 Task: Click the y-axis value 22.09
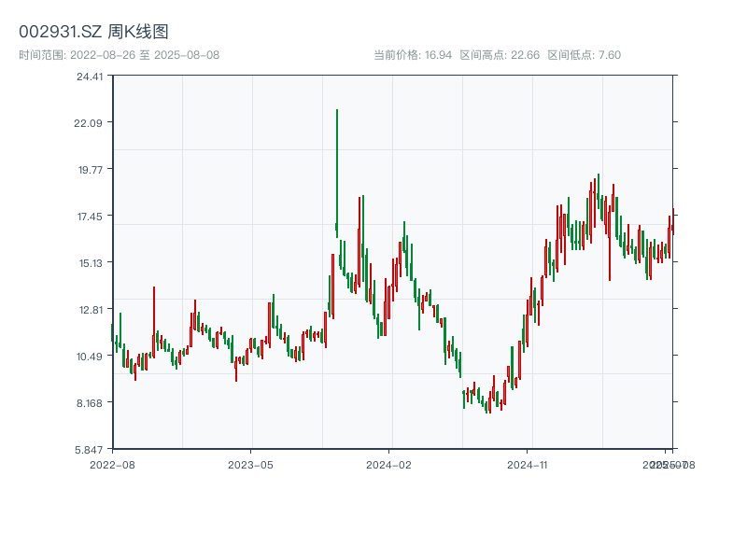(88, 123)
